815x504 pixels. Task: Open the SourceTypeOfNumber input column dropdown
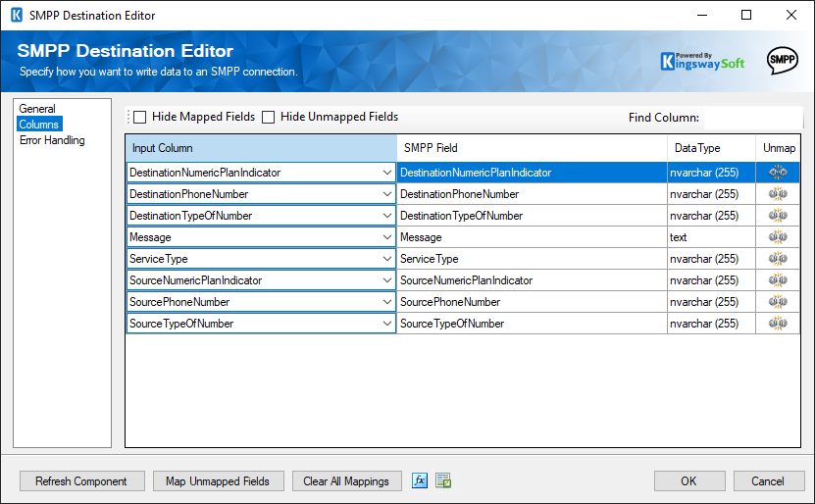(387, 324)
